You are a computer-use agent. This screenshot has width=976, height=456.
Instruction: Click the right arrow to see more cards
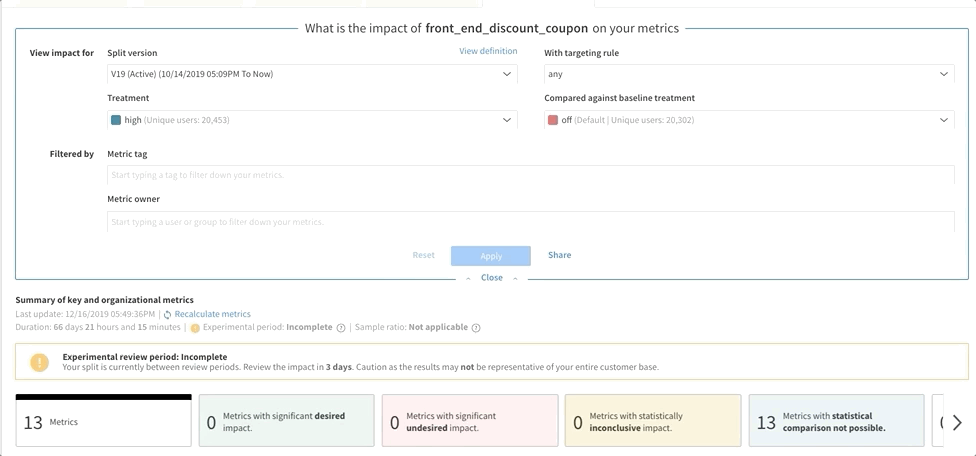tap(957, 423)
